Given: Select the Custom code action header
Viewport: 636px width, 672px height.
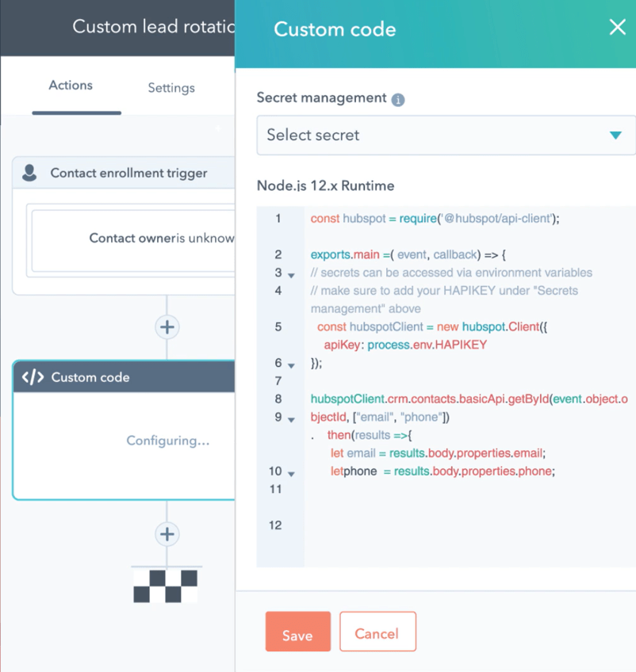Looking at the screenshot, I should point(124,376).
